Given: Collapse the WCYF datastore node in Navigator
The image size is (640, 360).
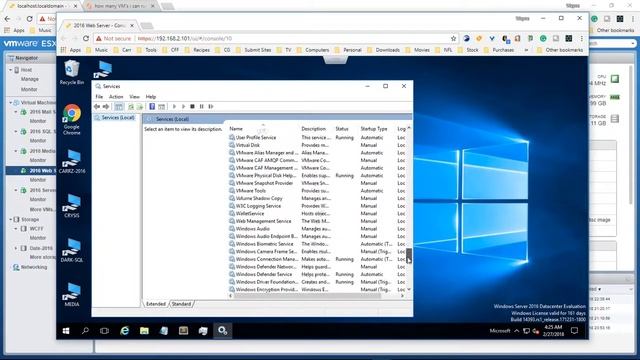Looking at the screenshot, I should [x=16, y=229].
